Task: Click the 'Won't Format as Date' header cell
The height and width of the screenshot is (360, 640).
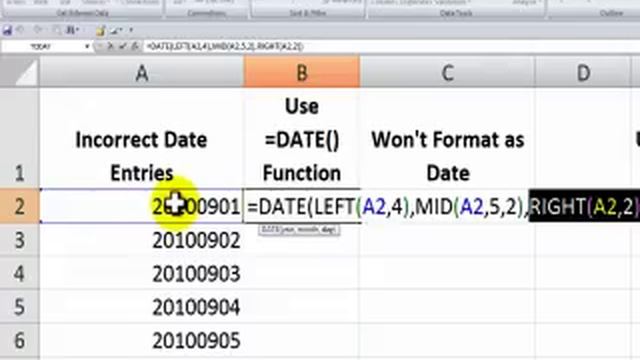Action: click(447, 138)
